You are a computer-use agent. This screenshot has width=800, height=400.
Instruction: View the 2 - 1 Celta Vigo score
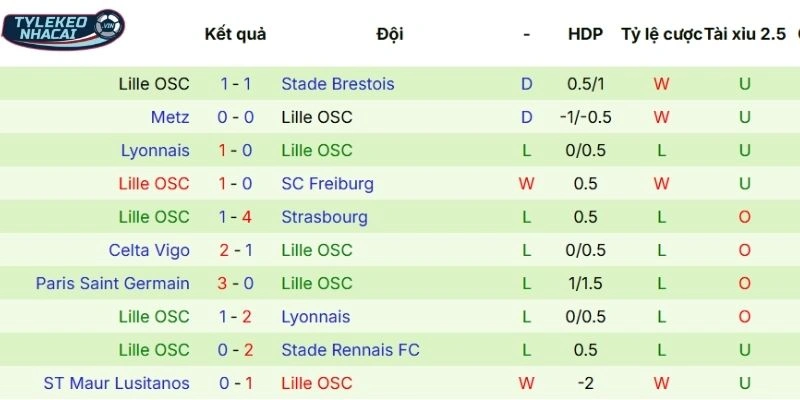235,250
